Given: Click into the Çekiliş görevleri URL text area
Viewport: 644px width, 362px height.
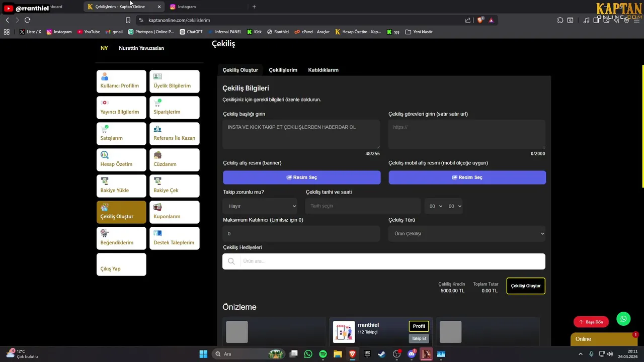Looking at the screenshot, I should 467,134.
